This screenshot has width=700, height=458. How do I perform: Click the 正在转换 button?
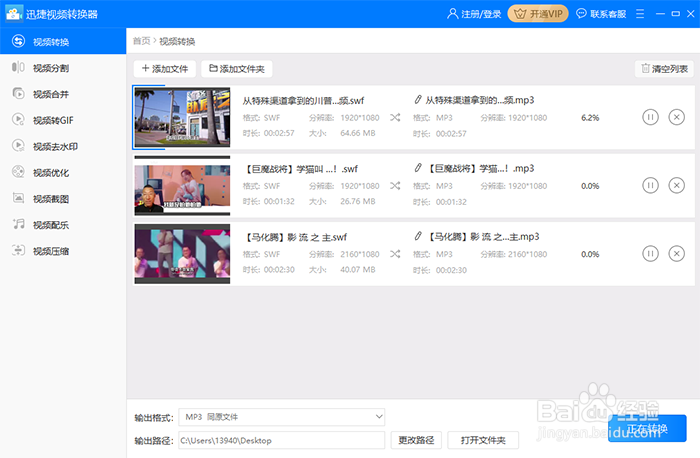click(x=647, y=429)
